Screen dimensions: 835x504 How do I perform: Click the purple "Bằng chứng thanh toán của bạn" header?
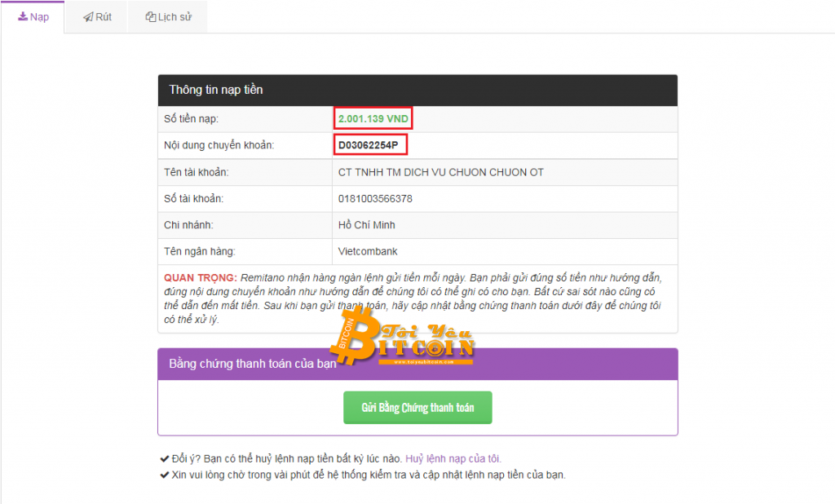point(253,364)
